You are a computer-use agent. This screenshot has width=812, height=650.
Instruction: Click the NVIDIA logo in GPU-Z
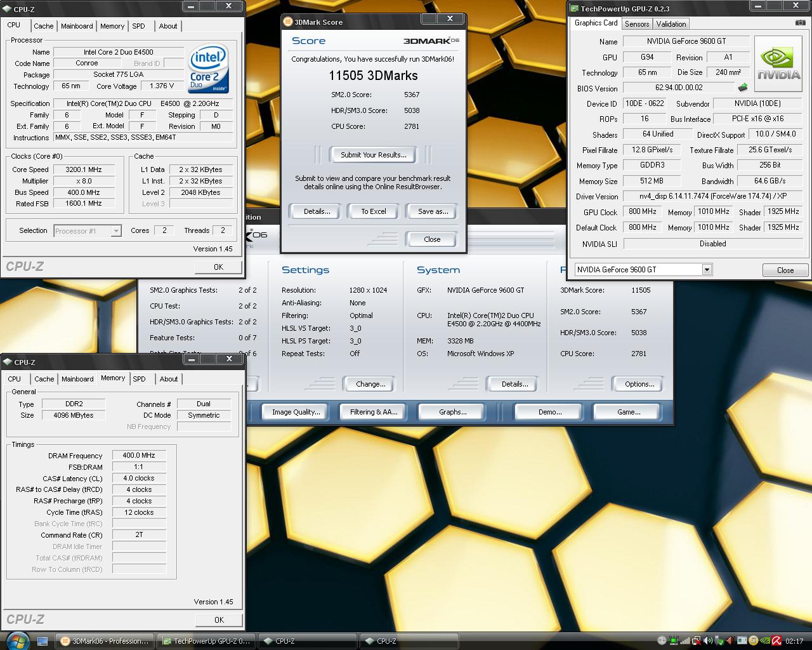(x=779, y=64)
